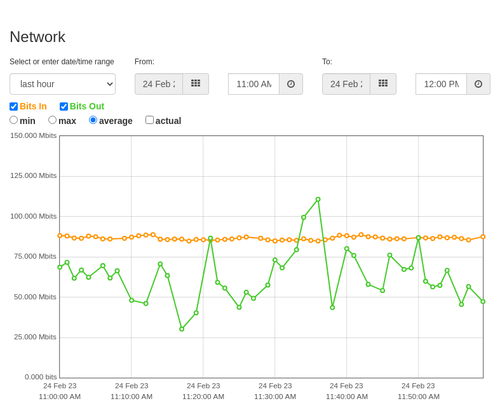Click the From date field '24 Feb'
This screenshot has height=403, width=500.
159,84
